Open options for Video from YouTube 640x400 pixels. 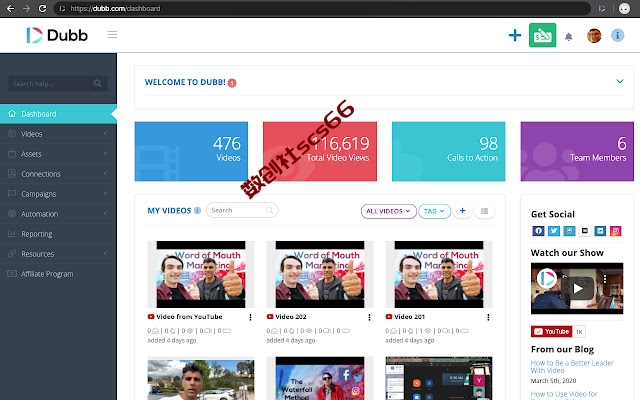pos(250,317)
